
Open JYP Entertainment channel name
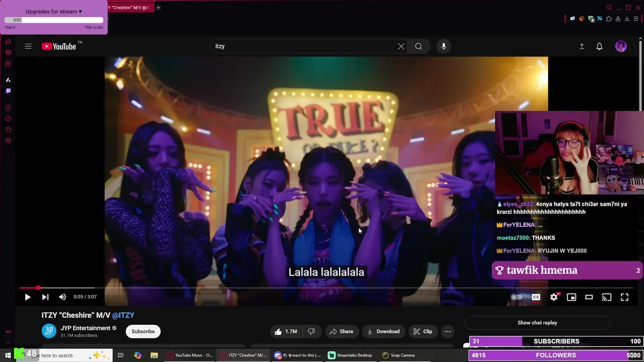pyautogui.click(x=86, y=328)
